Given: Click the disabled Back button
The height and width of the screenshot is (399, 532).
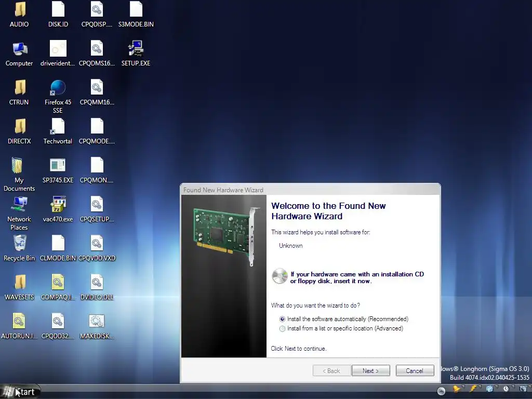Looking at the screenshot, I should click(x=331, y=371).
